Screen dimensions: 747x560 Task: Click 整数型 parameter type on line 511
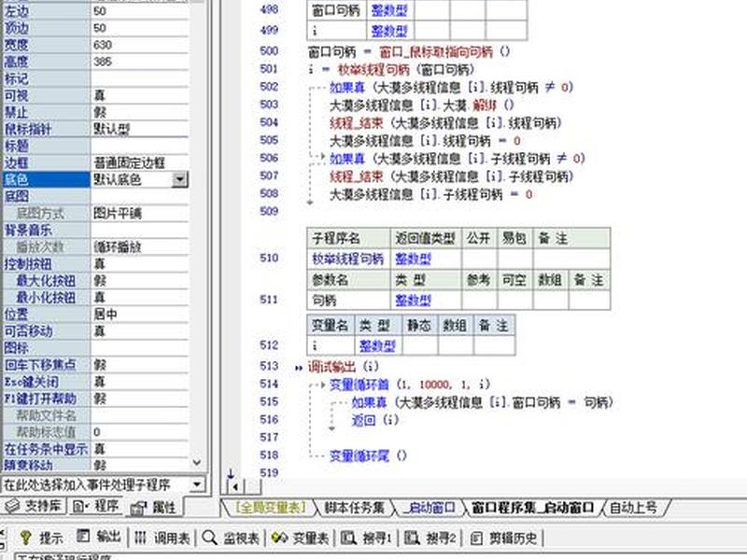(x=413, y=300)
